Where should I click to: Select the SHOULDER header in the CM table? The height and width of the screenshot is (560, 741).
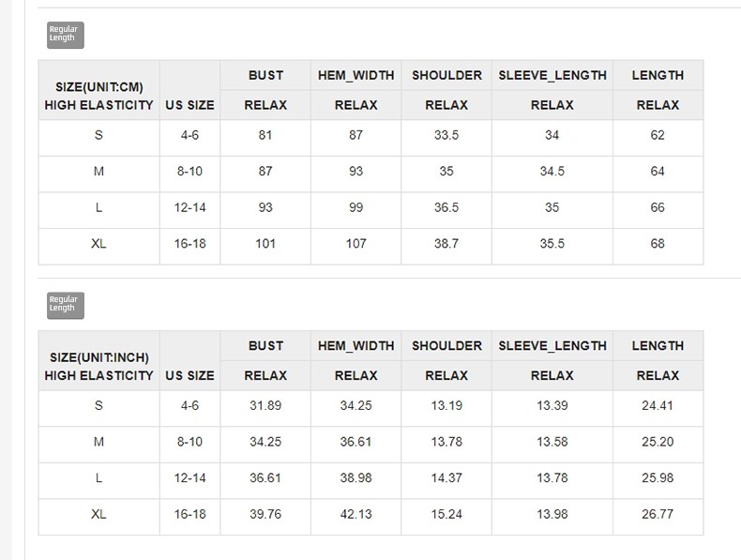(x=446, y=75)
